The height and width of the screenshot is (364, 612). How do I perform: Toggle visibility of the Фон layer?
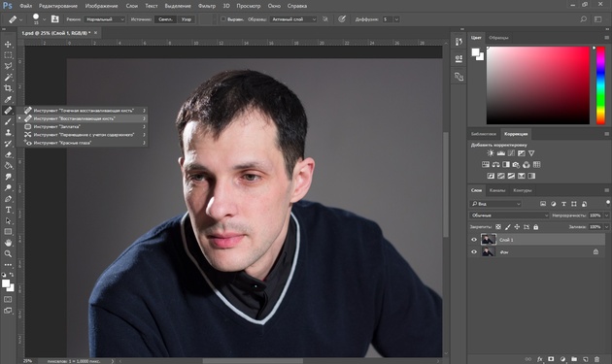coord(474,252)
